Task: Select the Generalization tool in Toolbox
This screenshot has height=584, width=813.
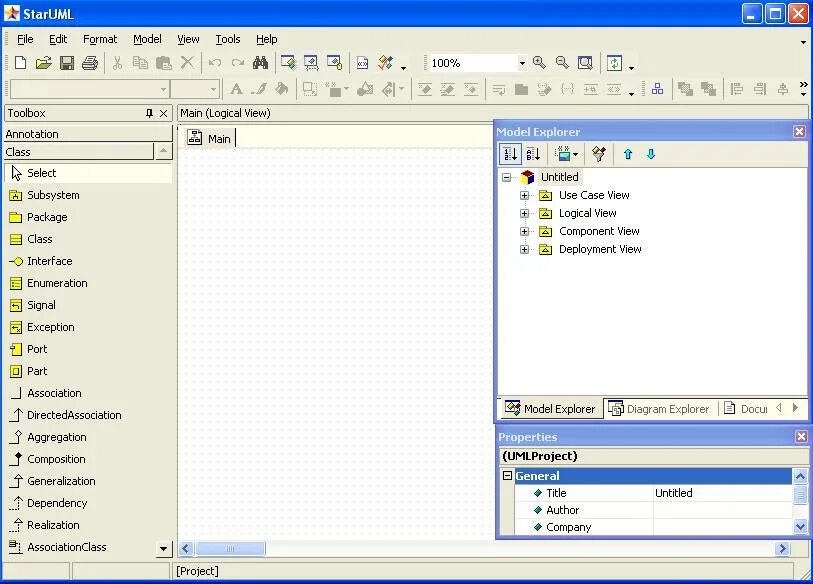Action: [52, 481]
